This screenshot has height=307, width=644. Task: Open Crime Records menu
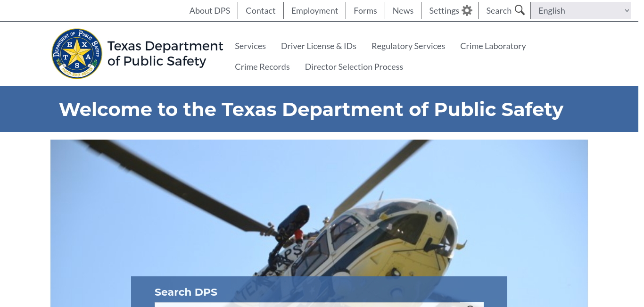pyautogui.click(x=262, y=66)
